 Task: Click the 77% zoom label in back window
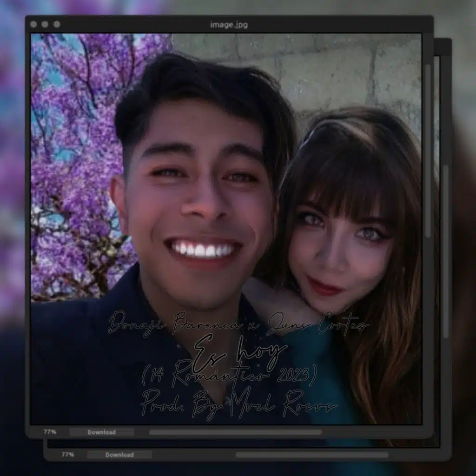coord(68,455)
